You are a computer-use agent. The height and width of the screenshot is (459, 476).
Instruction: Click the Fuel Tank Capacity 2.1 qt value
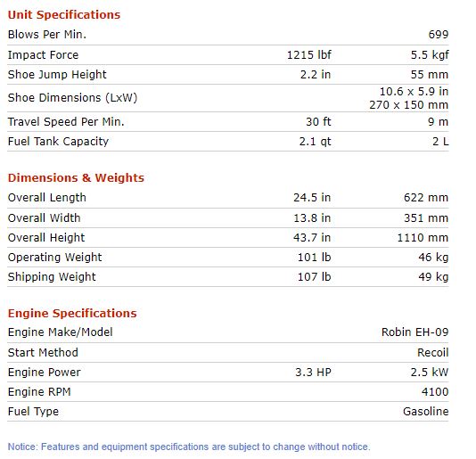pyautogui.click(x=315, y=142)
